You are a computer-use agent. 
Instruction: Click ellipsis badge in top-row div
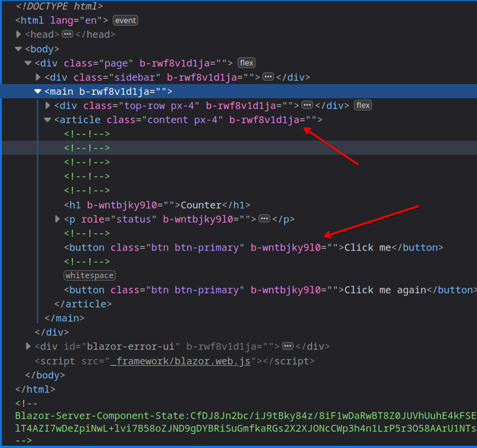[307, 105]
